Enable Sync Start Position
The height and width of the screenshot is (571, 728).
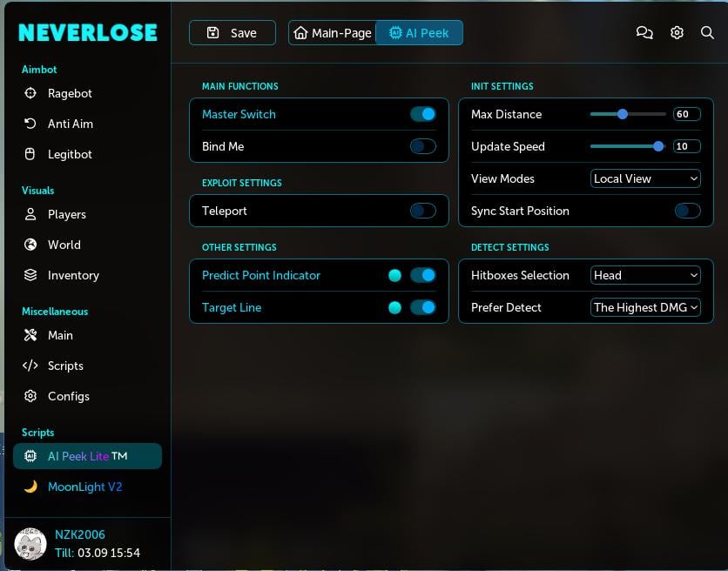coord(687,211)
